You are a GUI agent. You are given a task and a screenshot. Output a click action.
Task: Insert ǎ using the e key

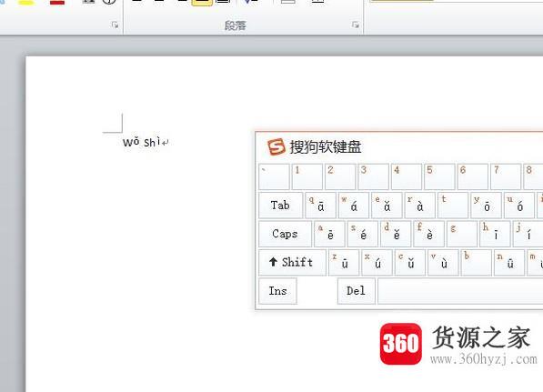387,205
